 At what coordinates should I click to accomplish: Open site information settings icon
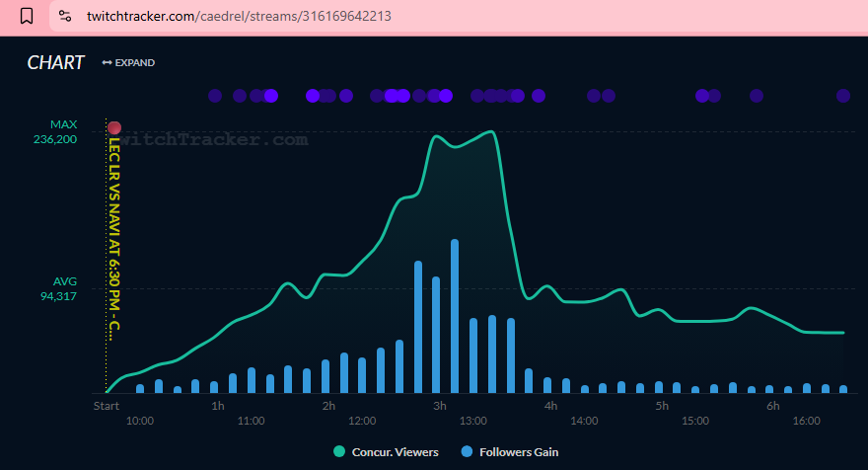[x=65, y=16]
